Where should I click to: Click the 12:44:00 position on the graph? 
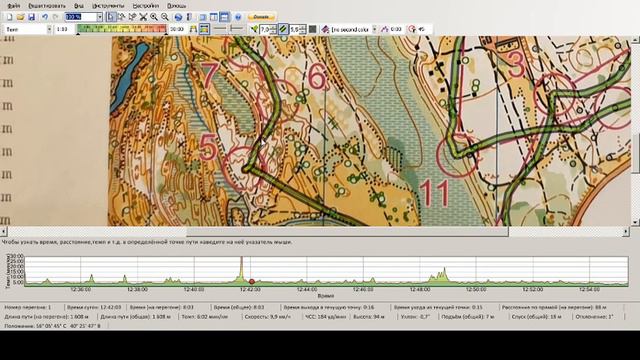coord(307,289)
